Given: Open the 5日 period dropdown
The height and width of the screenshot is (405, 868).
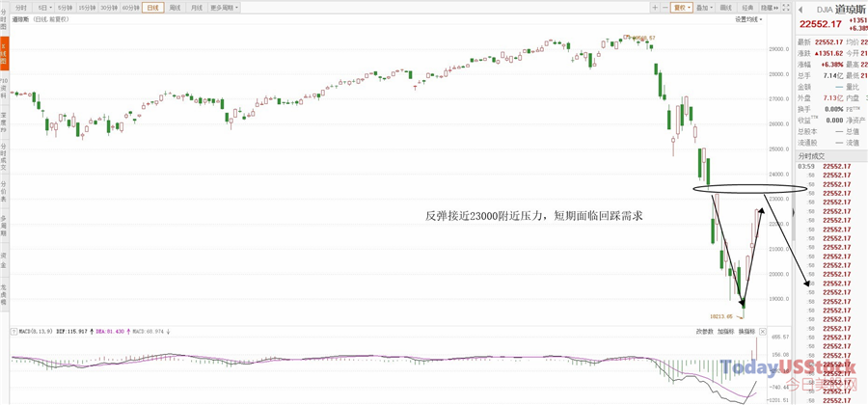Looking at the screenshot, I should [44, 8].
